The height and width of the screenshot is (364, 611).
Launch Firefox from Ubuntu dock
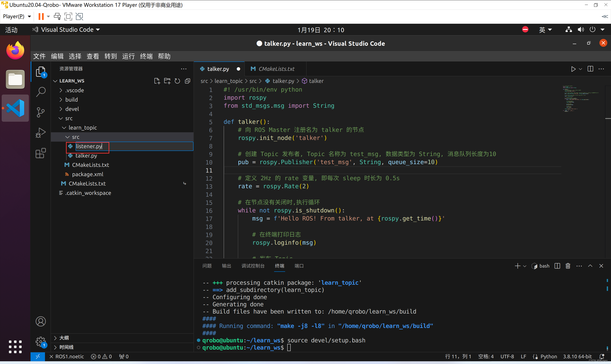15,50
